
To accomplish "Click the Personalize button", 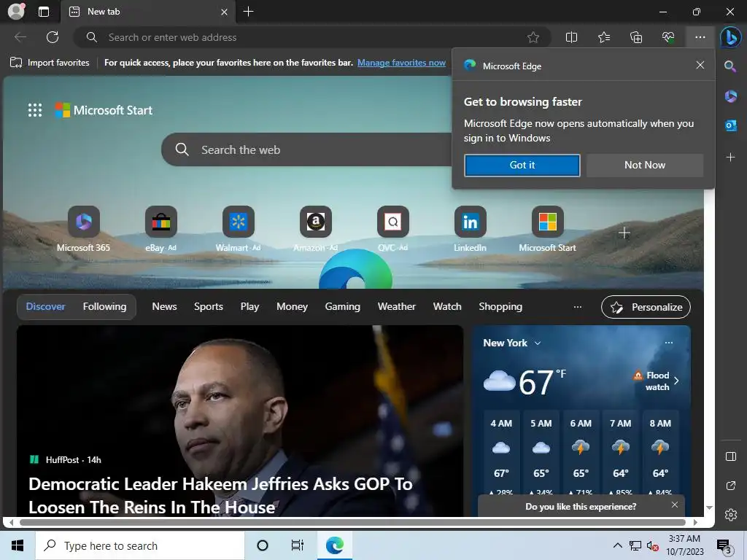I will 646,307.
